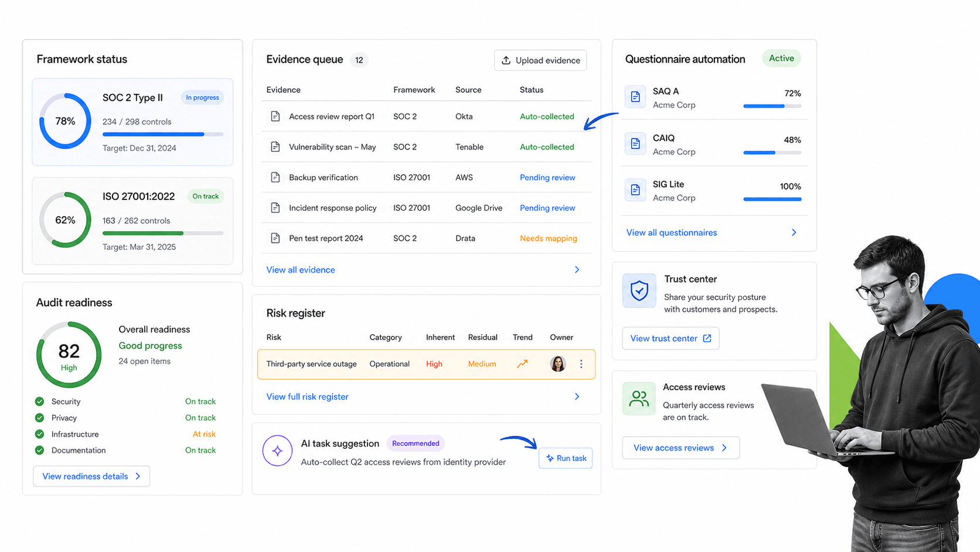Follow the View full risk register link
Image resolution: width=980 pixels, height=552 pixels.
tap(307, 397)
